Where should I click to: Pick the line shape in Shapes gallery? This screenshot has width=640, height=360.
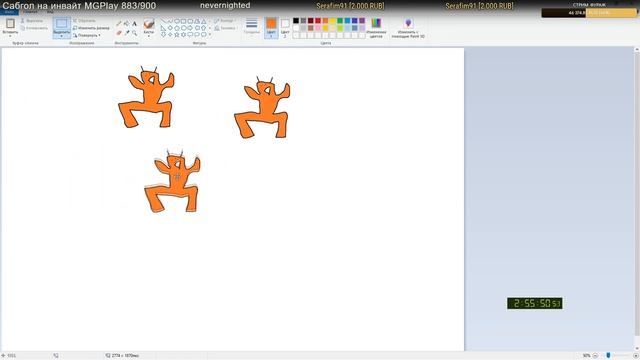coord(163,21)
